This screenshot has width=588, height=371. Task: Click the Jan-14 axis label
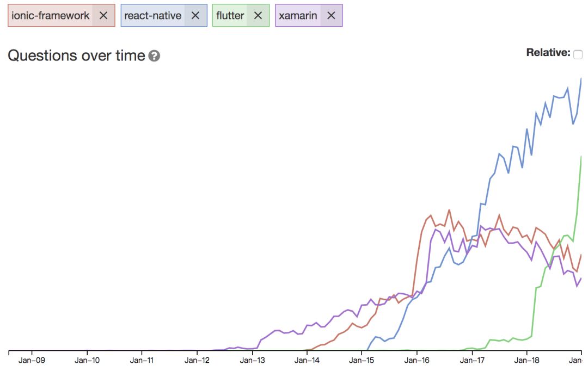pyautogui.click(x=307, y=360)
